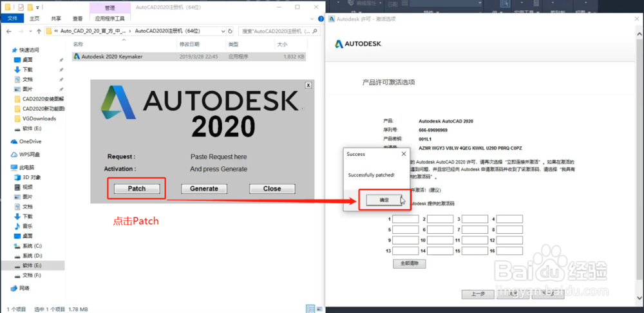Open 音乐 under 此电脑
The height and width of the screenshot is (313, 644).
[x=28, y=226]
